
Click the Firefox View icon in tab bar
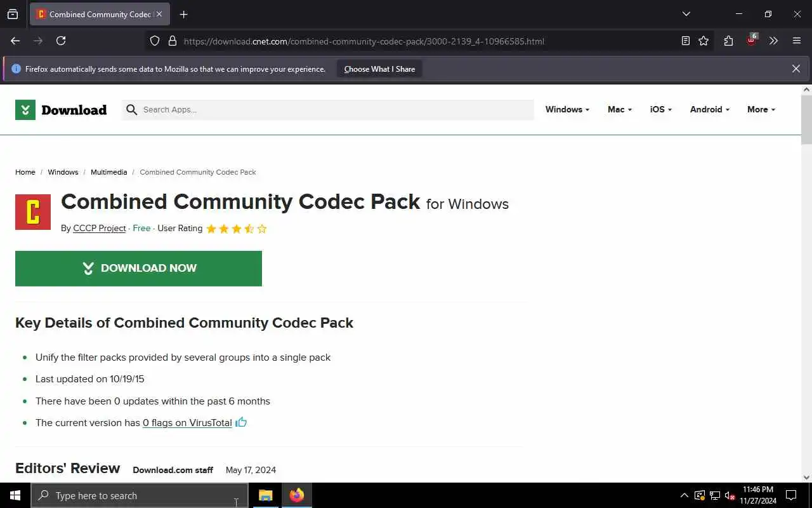click(13, 14)
